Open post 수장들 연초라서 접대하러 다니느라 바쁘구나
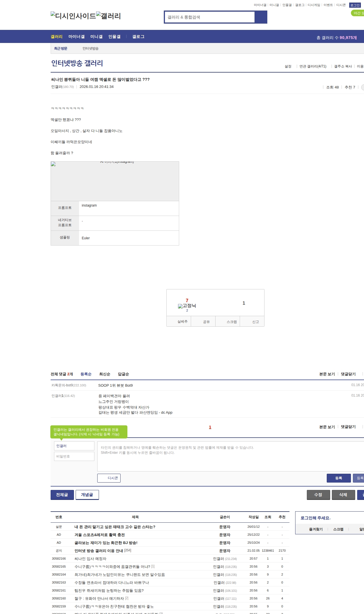Image resolution: width=364 pixels, height=614 pixels. (x=112, y=583)
